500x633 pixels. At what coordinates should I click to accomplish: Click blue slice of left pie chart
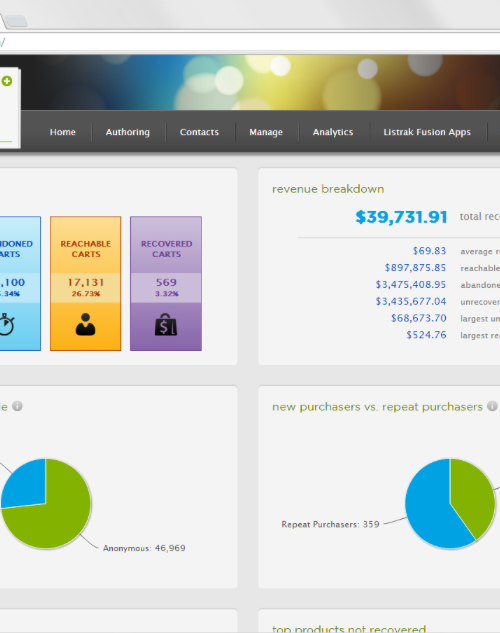[x=26, y=484]
